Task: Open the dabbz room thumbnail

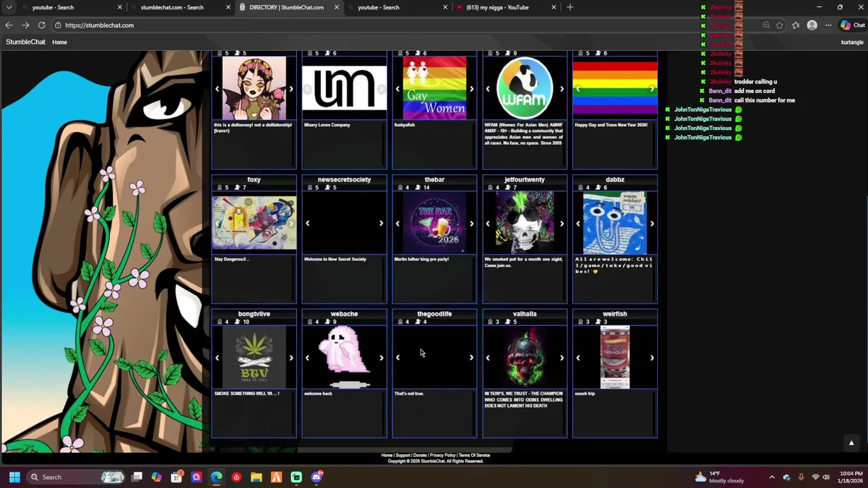Action: tap(615, 223)
